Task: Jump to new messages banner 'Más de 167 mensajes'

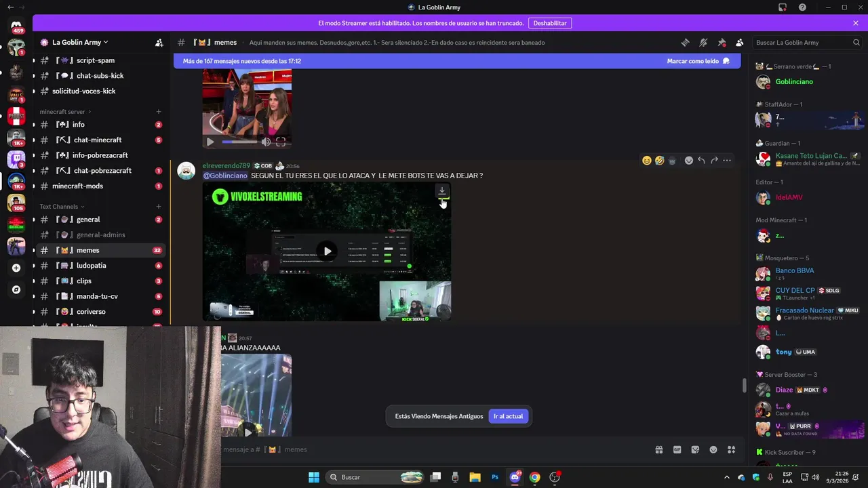Action: (242, 61)
